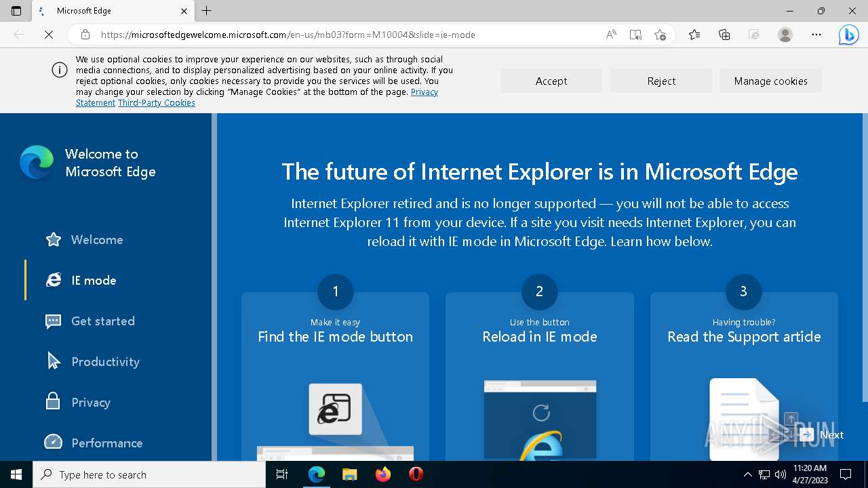View site information lock icon
Viewport: 868px width, 488px height.
pos(85,35)
